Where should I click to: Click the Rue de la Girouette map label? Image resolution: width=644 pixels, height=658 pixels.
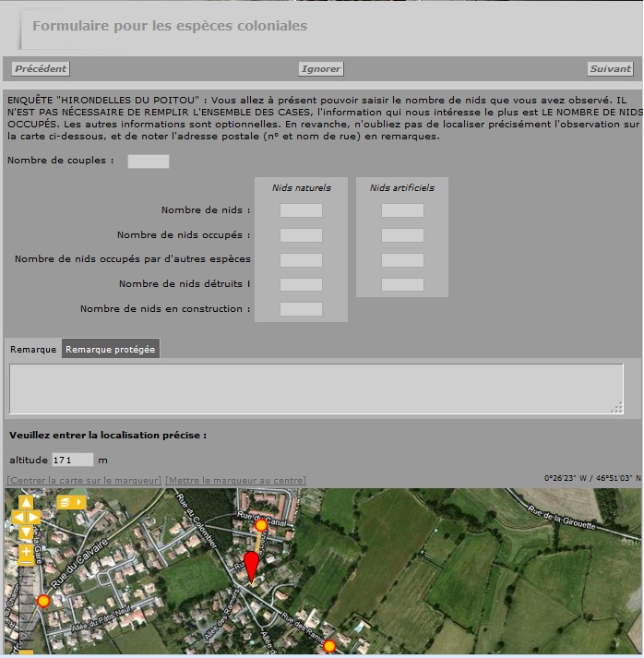561,518
